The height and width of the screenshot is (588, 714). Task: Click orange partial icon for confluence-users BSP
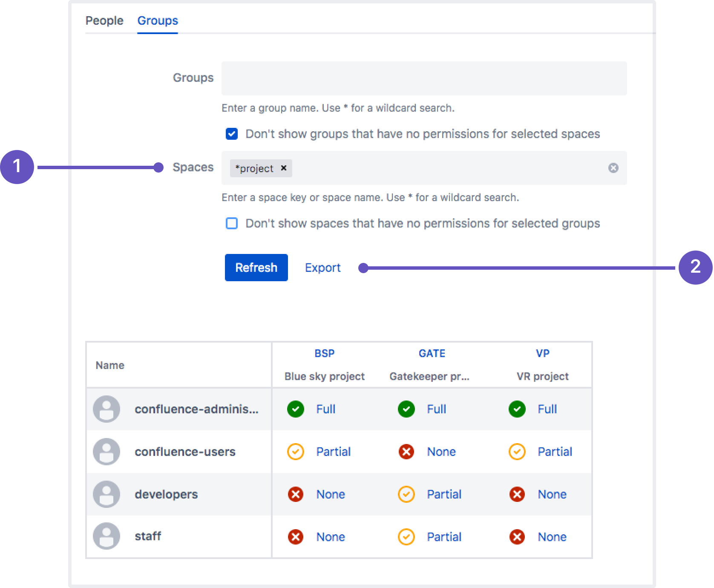pyautogui.click(x=296, y=452)
